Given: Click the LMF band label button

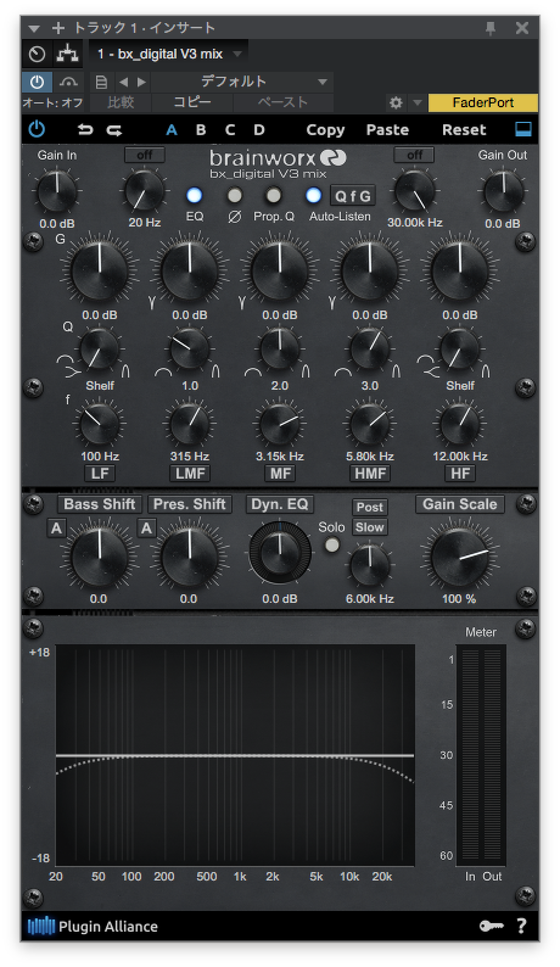Looking at the screenshot, I should pyautogui.click(x=190, y=473).
